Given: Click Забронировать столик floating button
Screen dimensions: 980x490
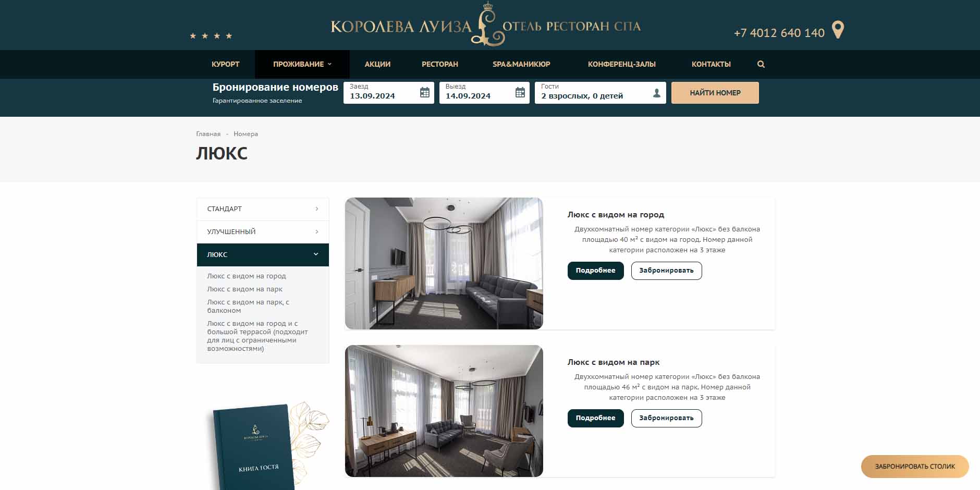Looking at the screenshot, I should click(915, 467).
